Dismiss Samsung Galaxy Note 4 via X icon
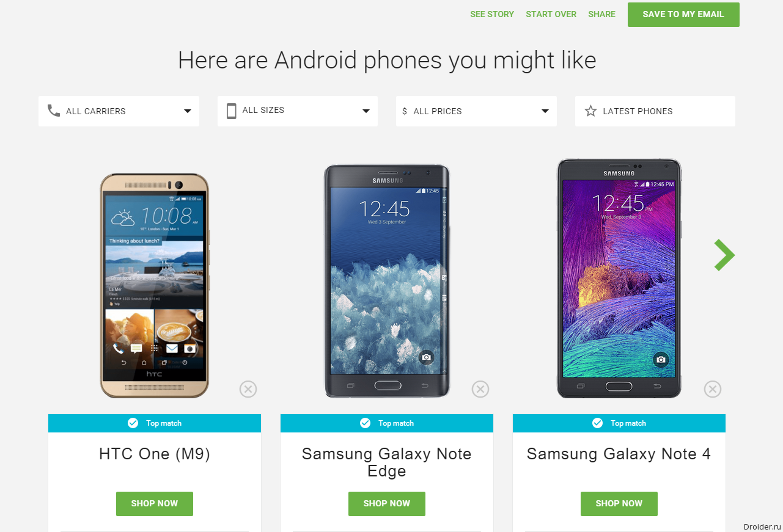This screenshot has width=783, height=532. (713, 389)
